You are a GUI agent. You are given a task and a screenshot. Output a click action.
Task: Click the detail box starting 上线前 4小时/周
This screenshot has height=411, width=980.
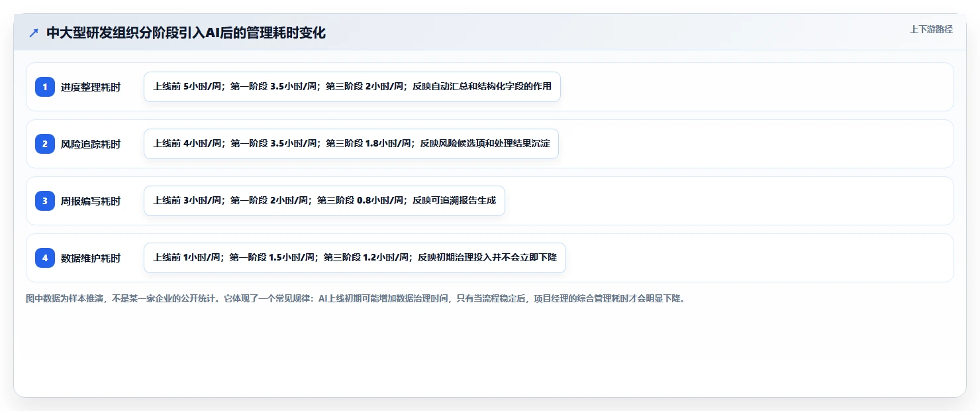(351, 144)
